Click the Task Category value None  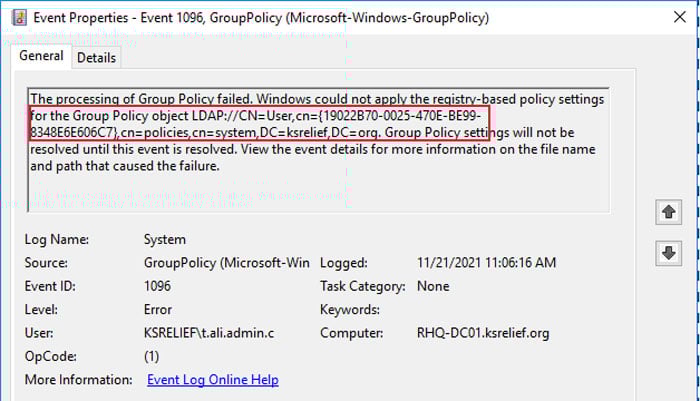click(433, 286)
